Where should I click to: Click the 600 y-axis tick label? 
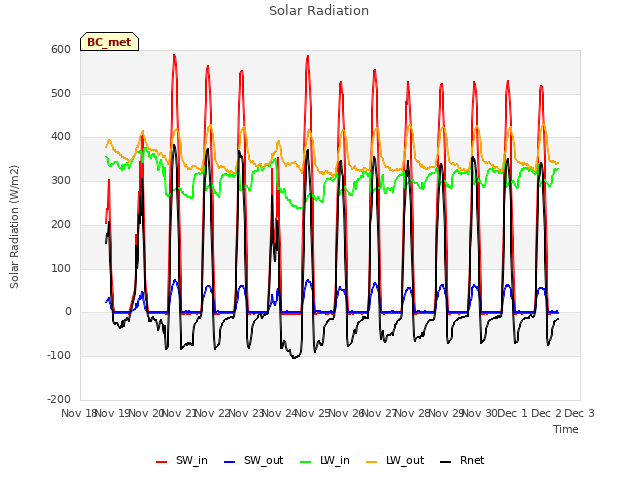(x=61, y=49)
